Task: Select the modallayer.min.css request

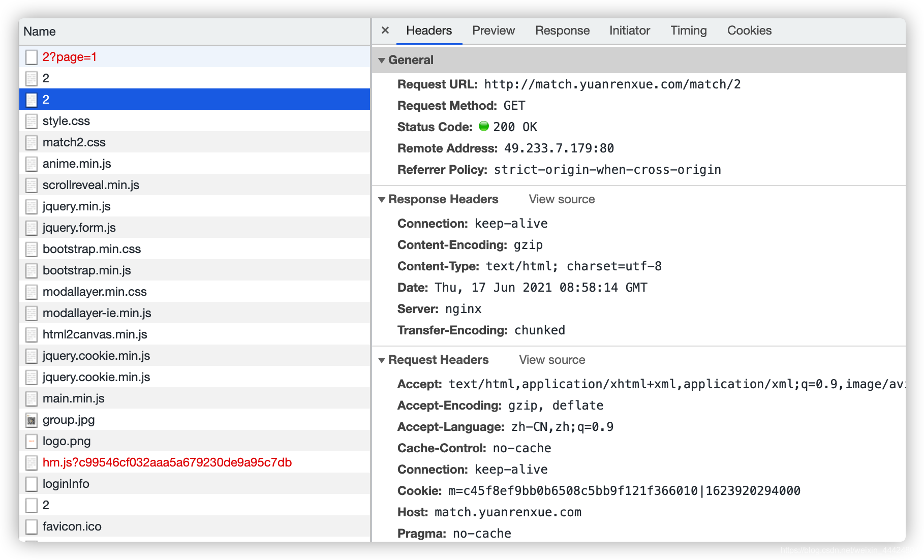Action: [195, 292]
